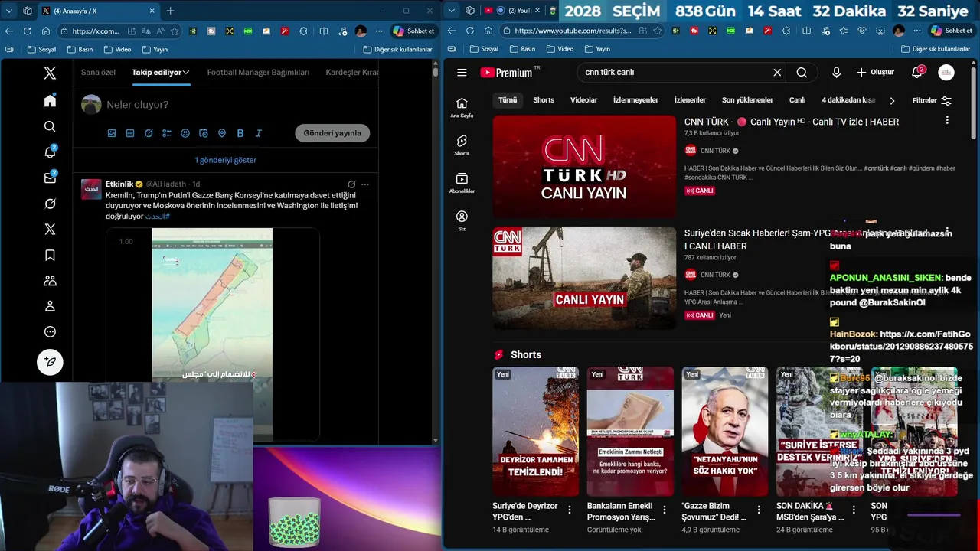The image size is (980, 551).
Task: Toggle bold formatting in X composer
Action: (240, 133)
